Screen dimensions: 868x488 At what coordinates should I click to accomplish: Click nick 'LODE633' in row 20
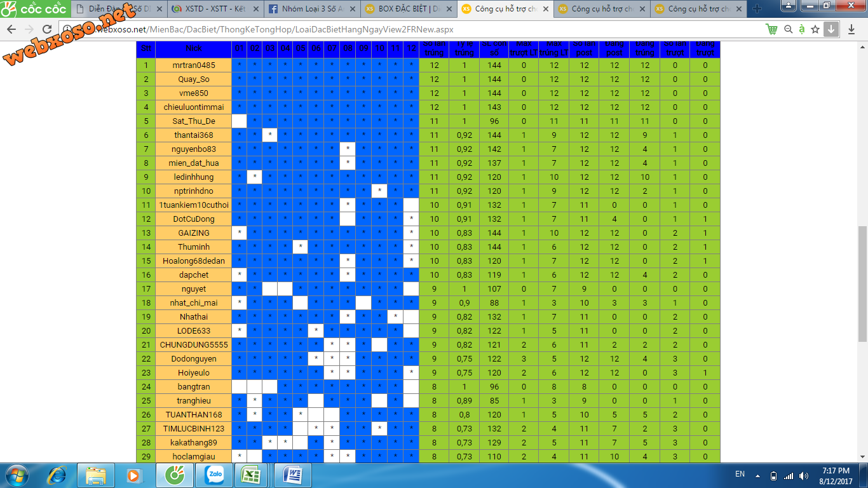tap(194, 330)
